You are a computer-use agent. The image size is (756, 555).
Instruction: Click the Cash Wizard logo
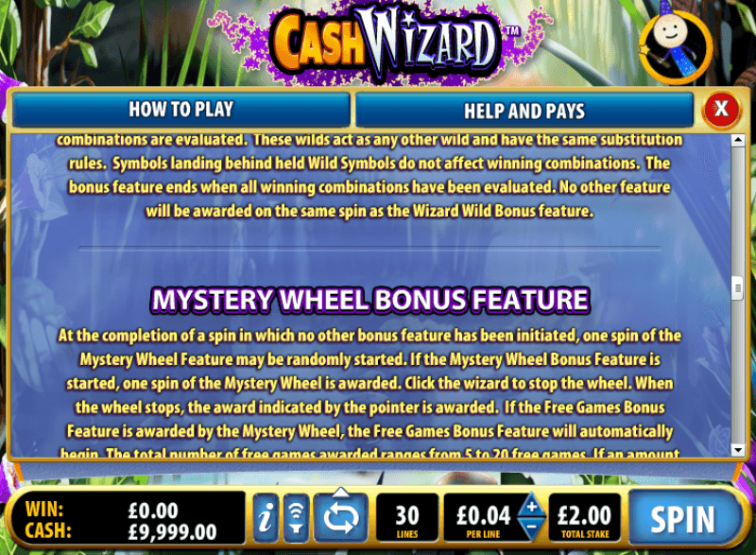point(384,43)
